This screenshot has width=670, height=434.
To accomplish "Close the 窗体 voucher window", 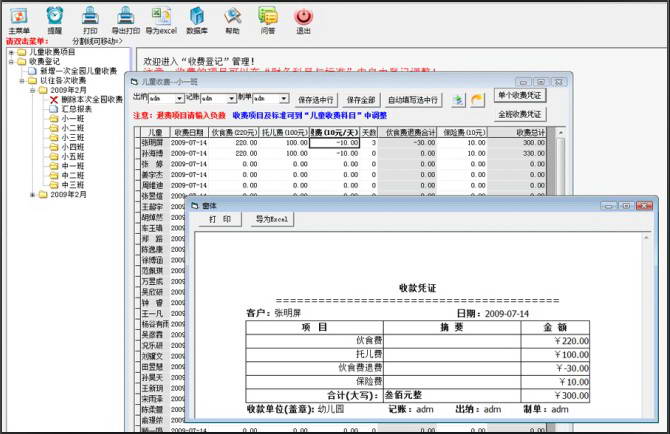I will 644,206.
